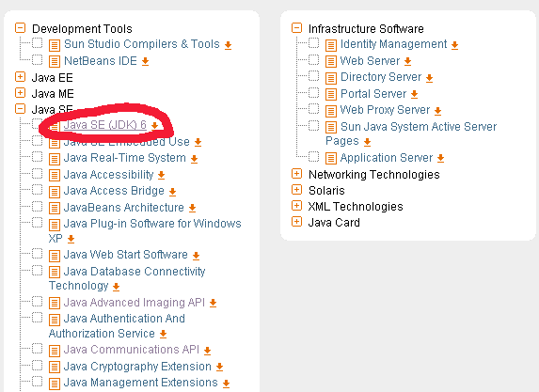Click download arrow after Java Cryptography Extension

tap(220, 367)
